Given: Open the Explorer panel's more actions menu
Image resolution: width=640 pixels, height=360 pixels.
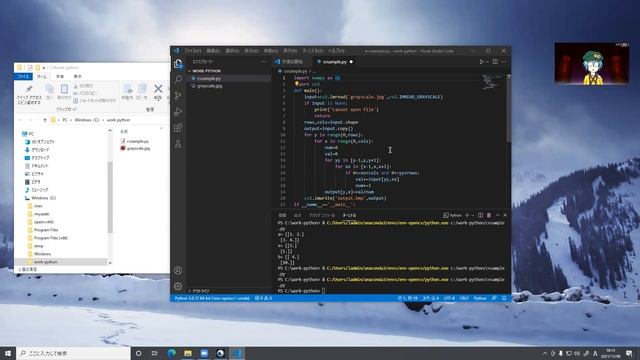Looking at the screenshot, I should pyautogui.click(x=264, y=62).
